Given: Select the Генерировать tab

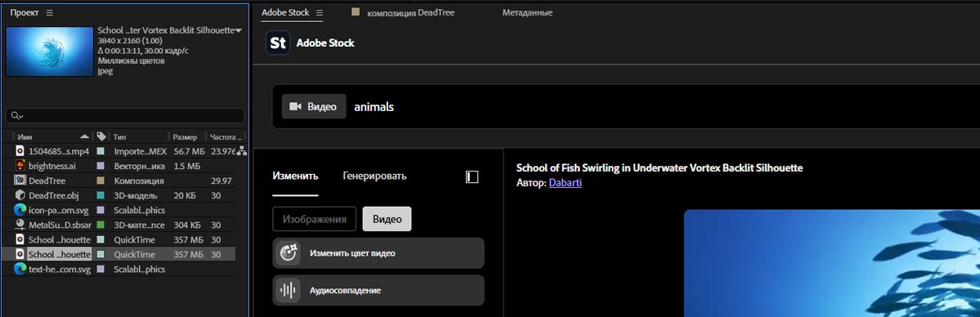Looking at the screenshot, I should pos(374,176).
